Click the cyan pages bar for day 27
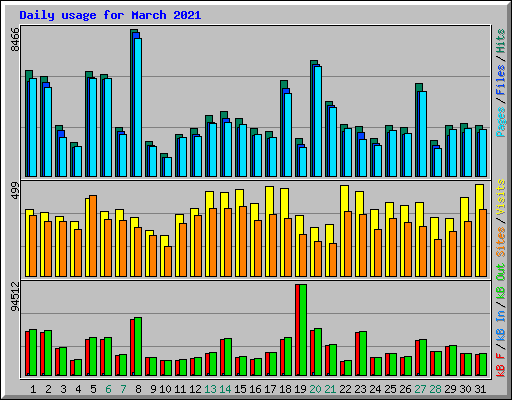The height and width of the screenshot is (400, 512). pos(423,134)
